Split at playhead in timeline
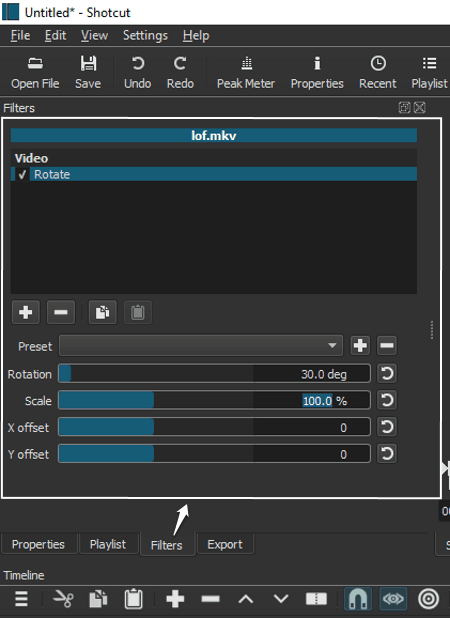 (x=316, y=599)
